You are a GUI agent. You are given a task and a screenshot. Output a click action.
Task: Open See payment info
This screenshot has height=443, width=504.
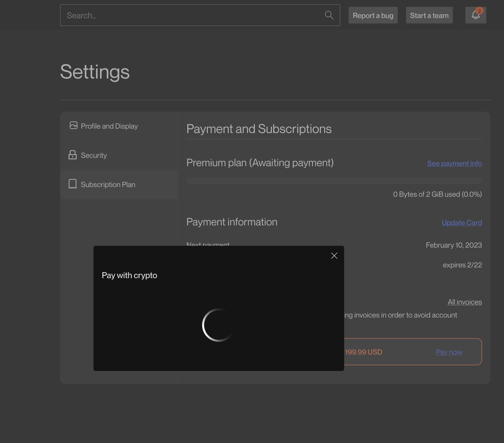coord(454,164)
